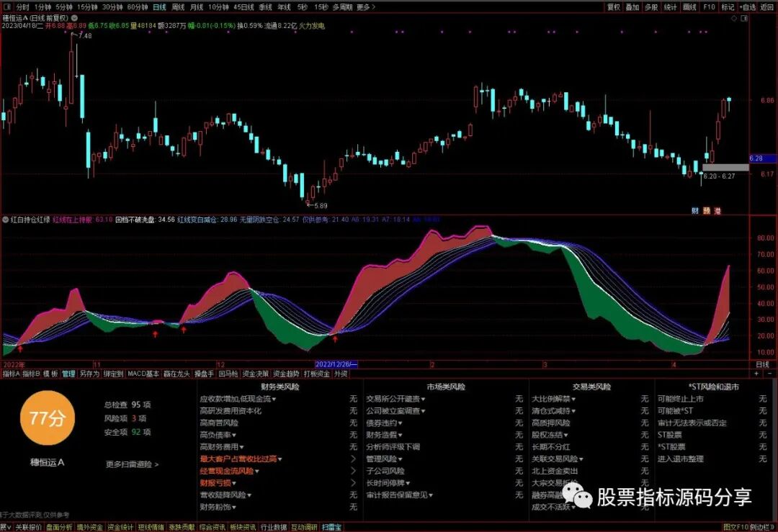Click the plus zoom button by 日线 label
The height and width of the screenshot is (532, 778).
(756, 374)
